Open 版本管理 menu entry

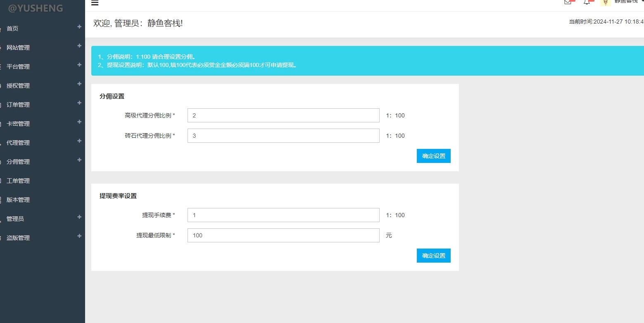coord(18,200)
